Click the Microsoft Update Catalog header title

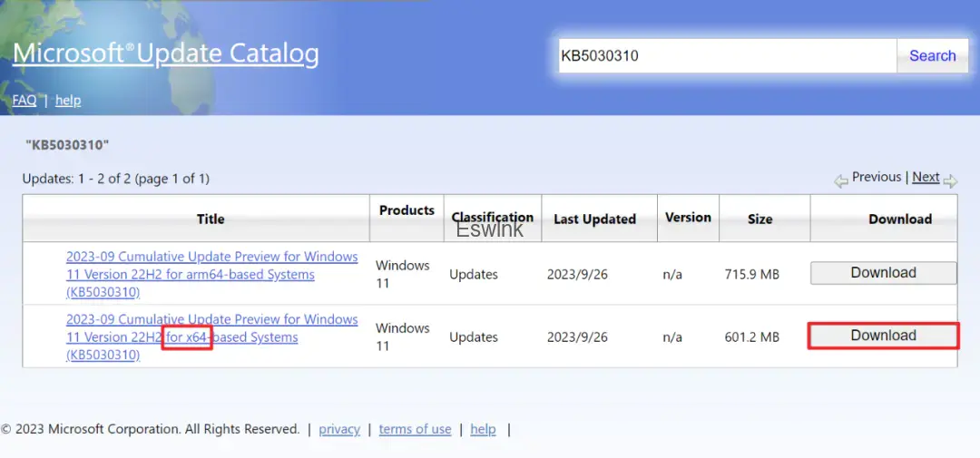(166, 54)
